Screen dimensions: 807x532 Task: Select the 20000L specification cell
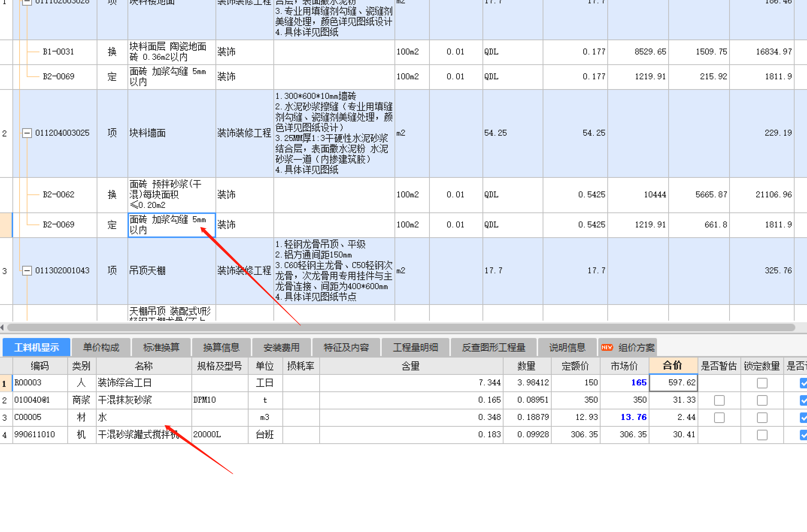(220, 435)
